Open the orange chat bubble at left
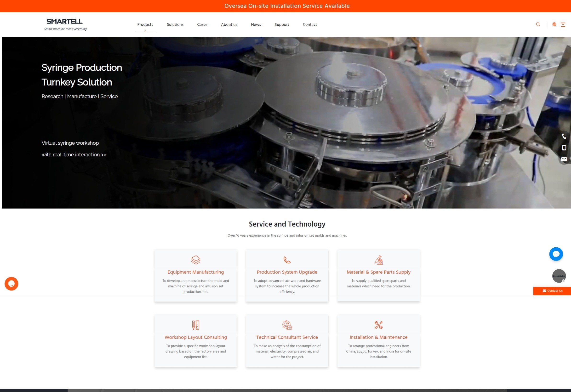This screenshot has width=571, height=392. [11, 284]
